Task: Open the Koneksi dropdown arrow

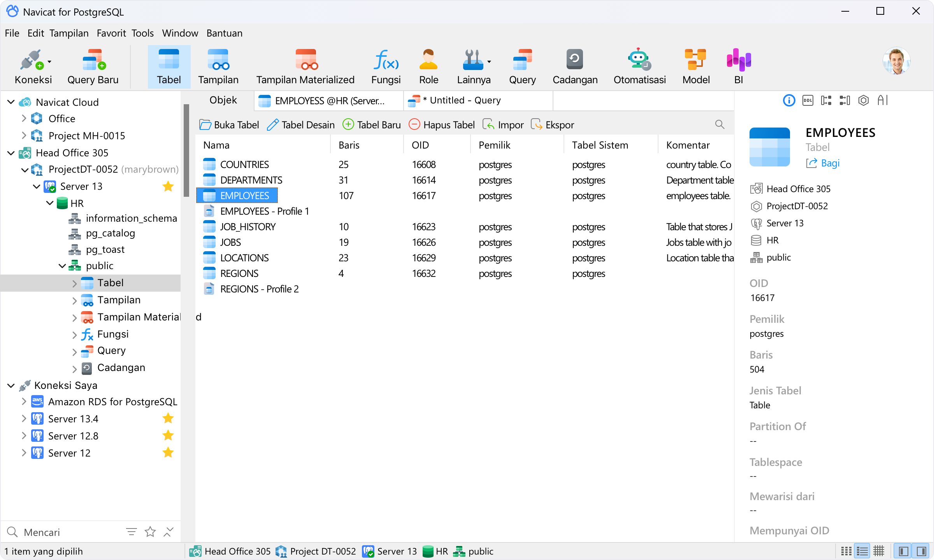Action: (49, 62)
